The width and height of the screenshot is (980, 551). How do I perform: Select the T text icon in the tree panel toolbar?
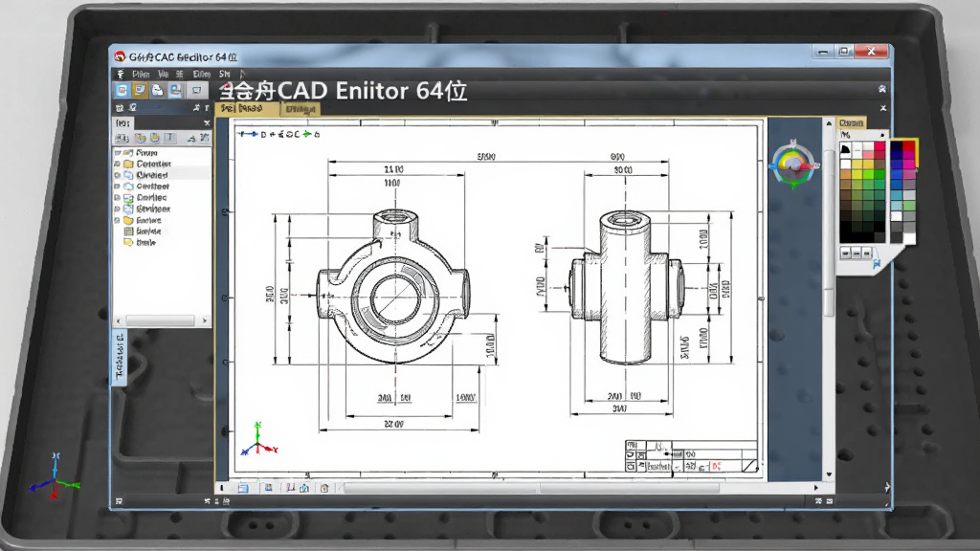point(170,138)
